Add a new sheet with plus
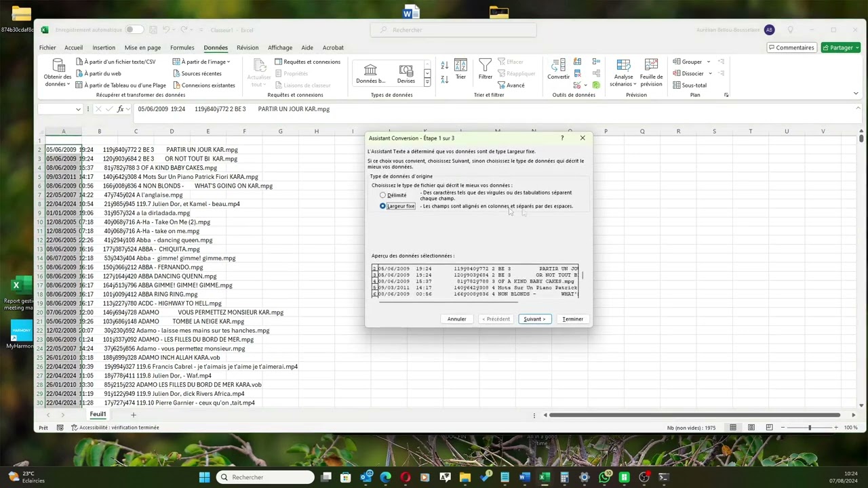Image resolution: width=868 pixels, height=488 pixels. [133, 415]
